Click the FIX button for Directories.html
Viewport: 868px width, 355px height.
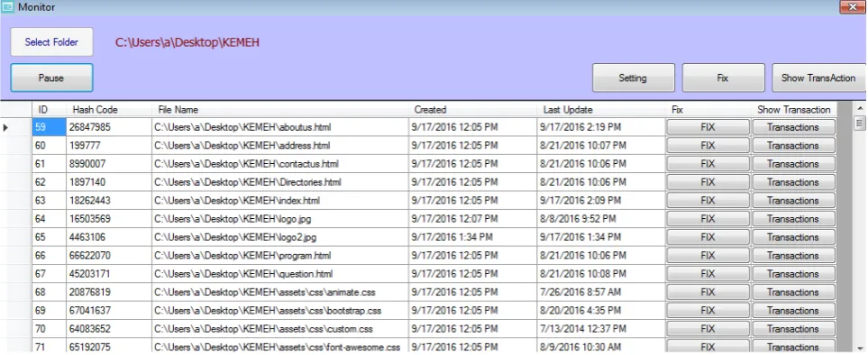[708, 182]
